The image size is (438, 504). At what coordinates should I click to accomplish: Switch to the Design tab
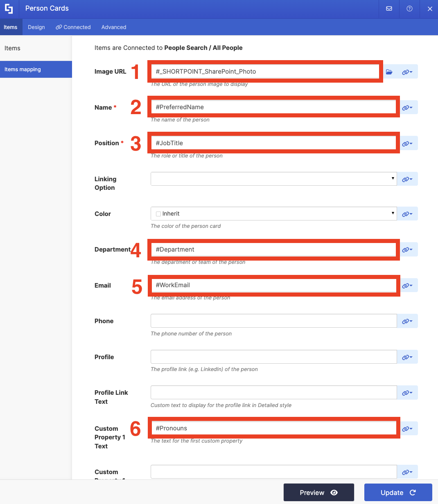pyautogui.click(x=36, y=27)
